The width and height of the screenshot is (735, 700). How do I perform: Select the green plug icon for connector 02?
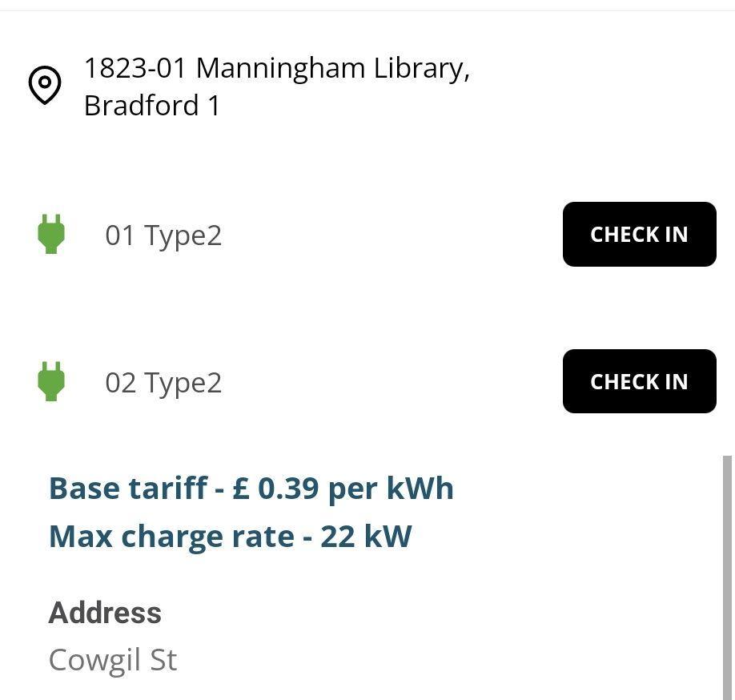tap(51, 382)
